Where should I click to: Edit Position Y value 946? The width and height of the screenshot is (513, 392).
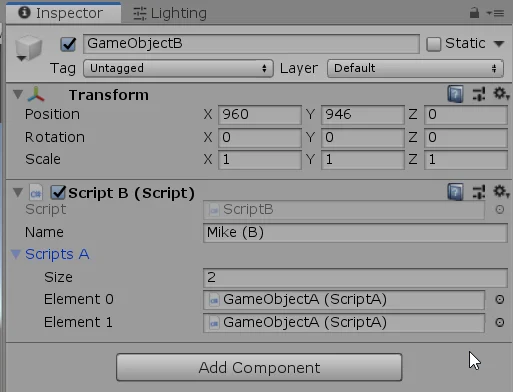click(x=363, y=115)
